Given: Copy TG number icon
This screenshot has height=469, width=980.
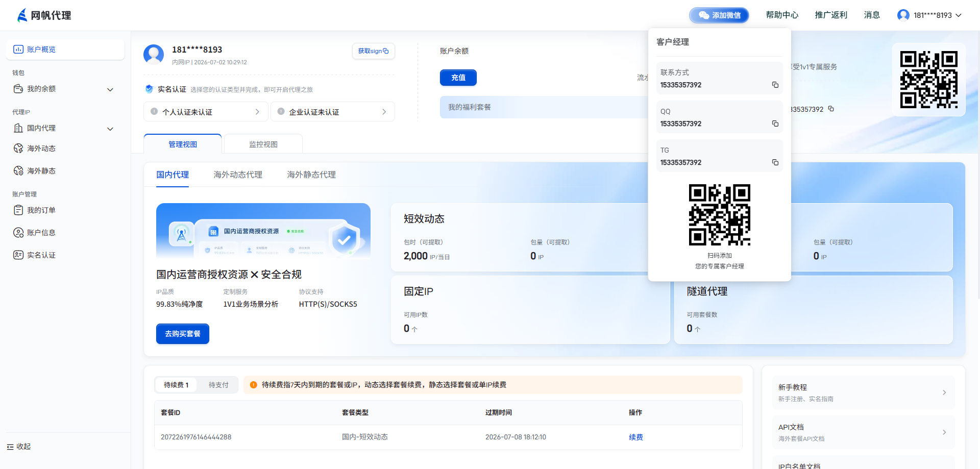Looking at the screenshot, I should (775, 162).
